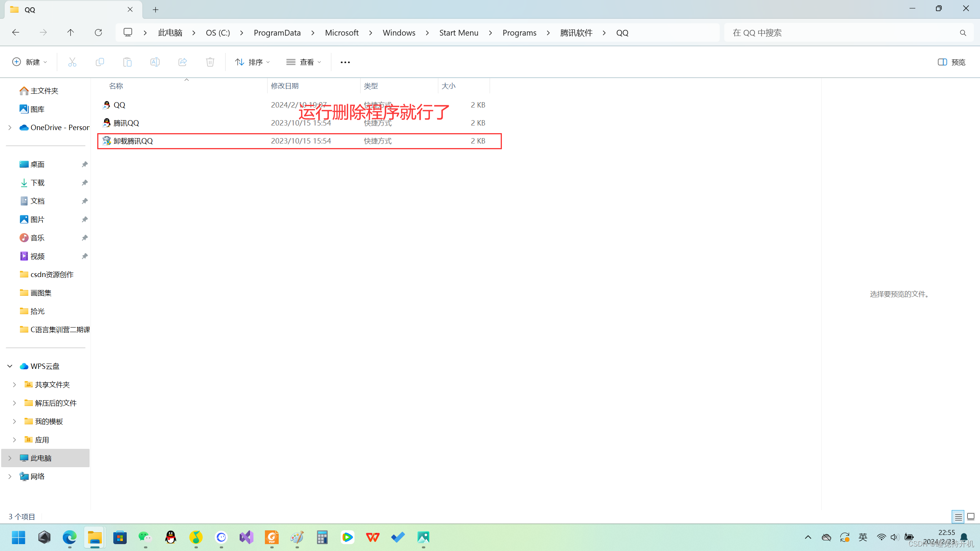Expand 解压后的文件 folder node

click(15, 403)
